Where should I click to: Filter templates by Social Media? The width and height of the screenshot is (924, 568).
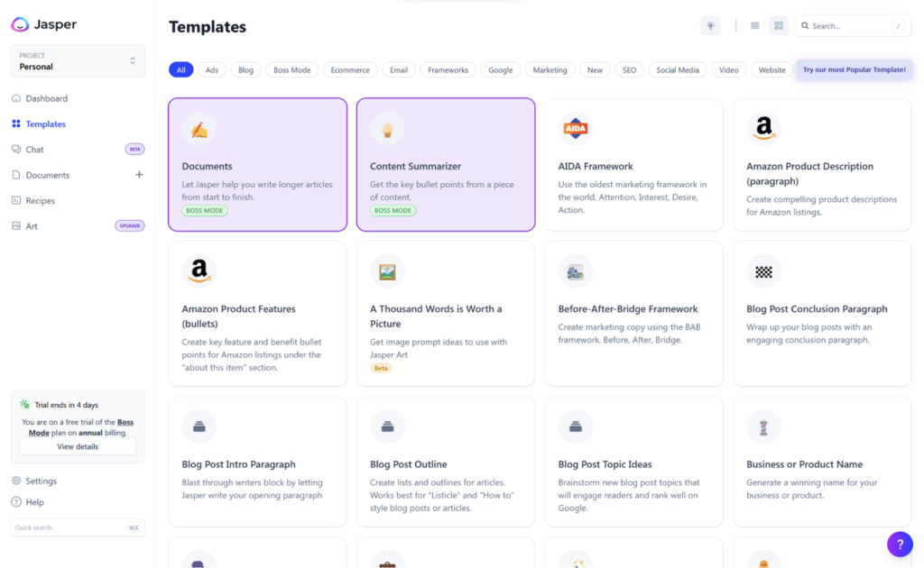pyautogui.click(x=678, y=69)
